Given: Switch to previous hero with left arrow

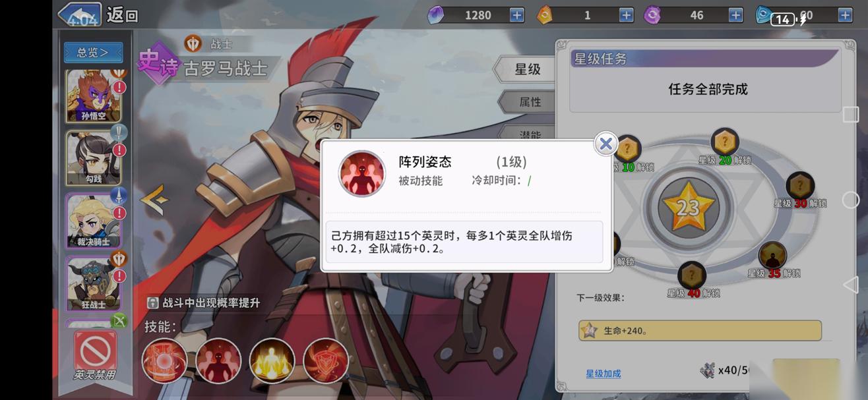Looking at the screenshot, I should pyautogui.click(x=154, y=200).
